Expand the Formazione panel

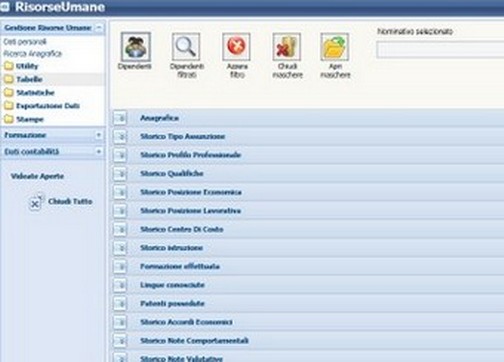(x=99, y=135)
